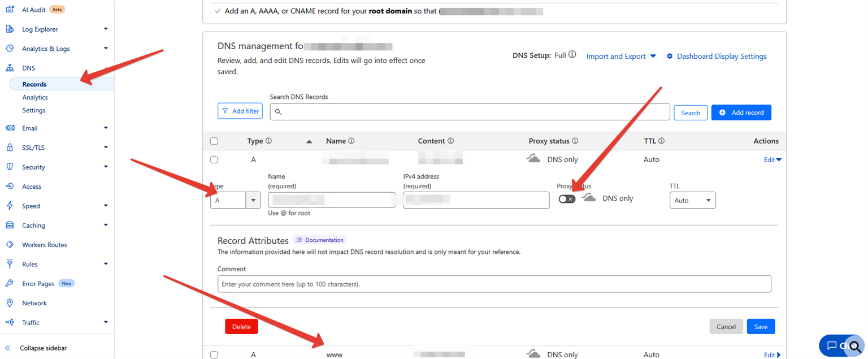Open DNS Analytics in the sidebar
The height and width of the screenshot is (359, 868).
coord(35,97)
